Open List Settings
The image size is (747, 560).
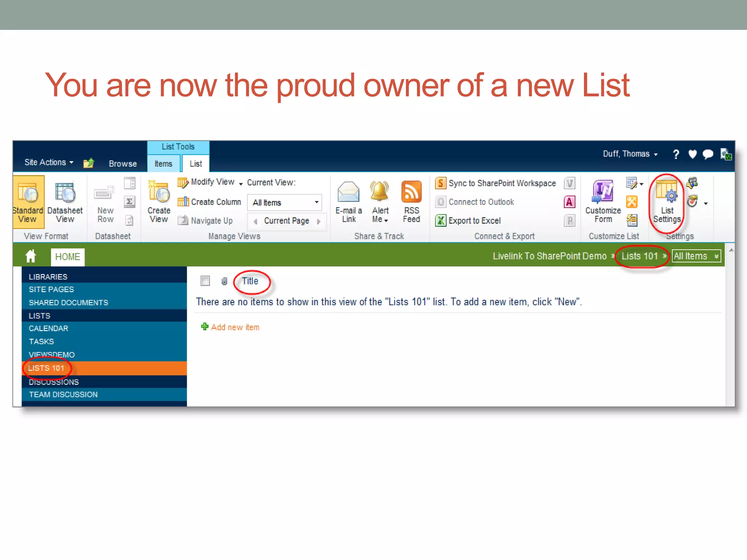coord(667,202)
